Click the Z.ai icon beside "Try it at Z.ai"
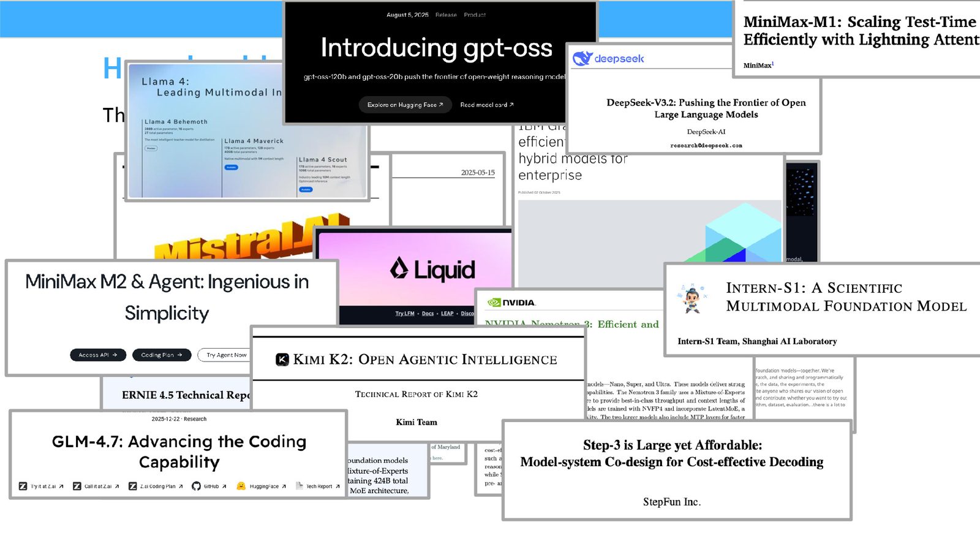Viewport: 980px width, 552px height. (x=23, y=486)
